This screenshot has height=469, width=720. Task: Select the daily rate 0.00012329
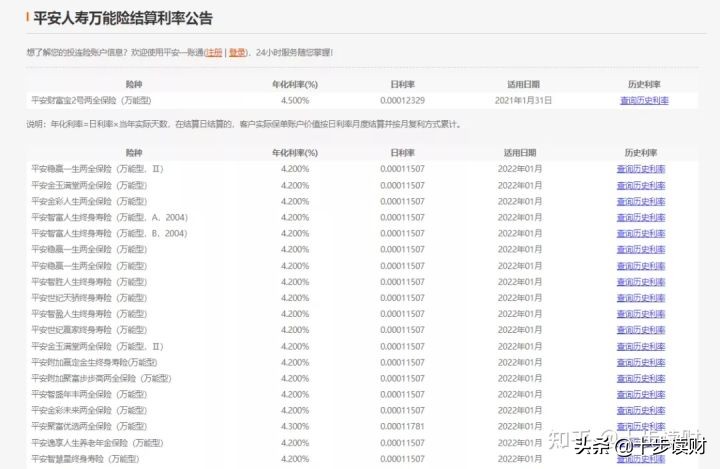(402, 101)
